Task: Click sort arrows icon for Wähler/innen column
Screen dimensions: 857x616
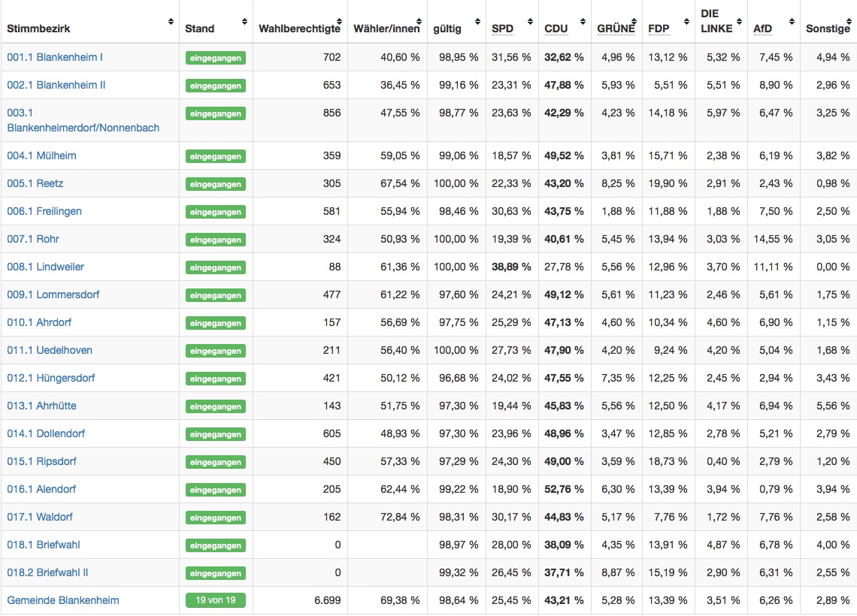Action: 420,22
